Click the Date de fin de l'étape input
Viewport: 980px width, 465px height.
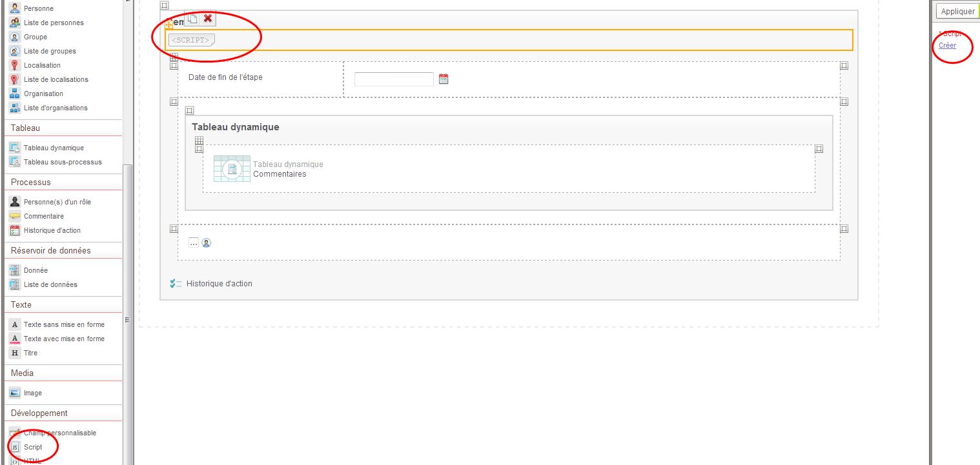point(394,79)
